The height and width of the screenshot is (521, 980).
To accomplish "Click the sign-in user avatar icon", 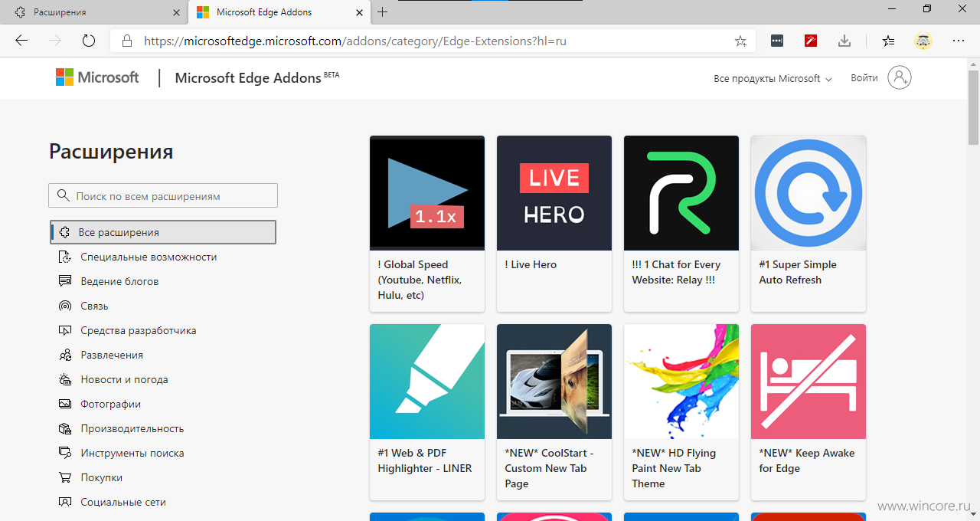I will [900, 77].
